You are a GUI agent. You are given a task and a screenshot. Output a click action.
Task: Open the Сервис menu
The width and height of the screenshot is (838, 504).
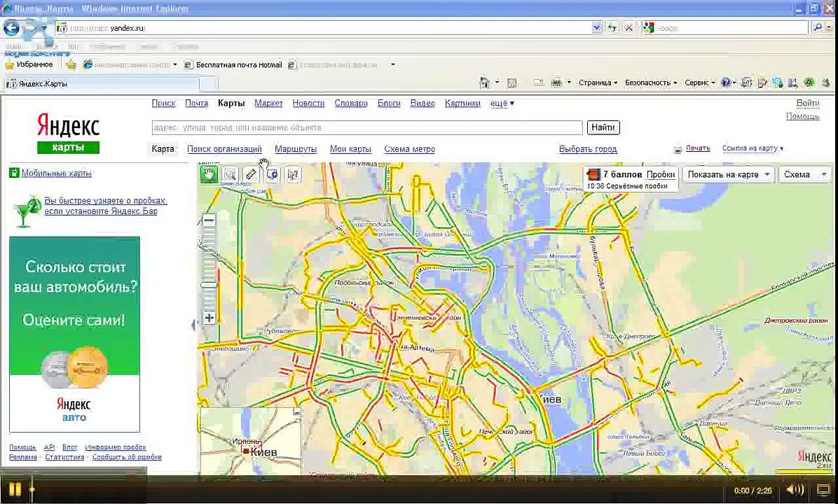pyautogui.click(x=699, y=83)
